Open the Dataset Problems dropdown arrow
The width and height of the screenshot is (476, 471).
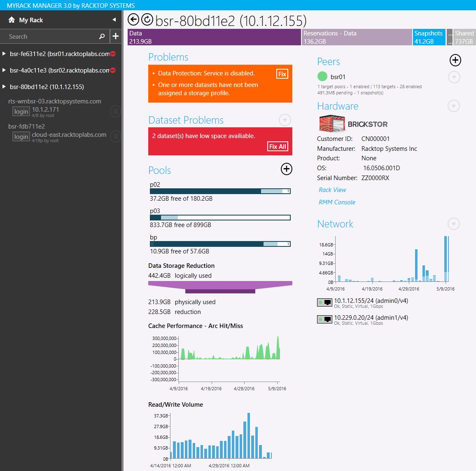(285, 120)
